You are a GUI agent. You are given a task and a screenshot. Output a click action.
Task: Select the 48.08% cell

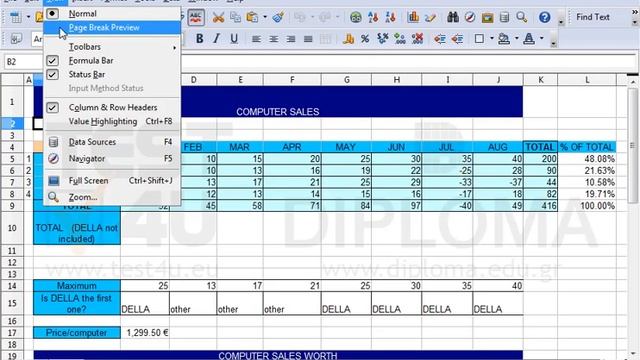pyautogui.click(x=587, y=159)
